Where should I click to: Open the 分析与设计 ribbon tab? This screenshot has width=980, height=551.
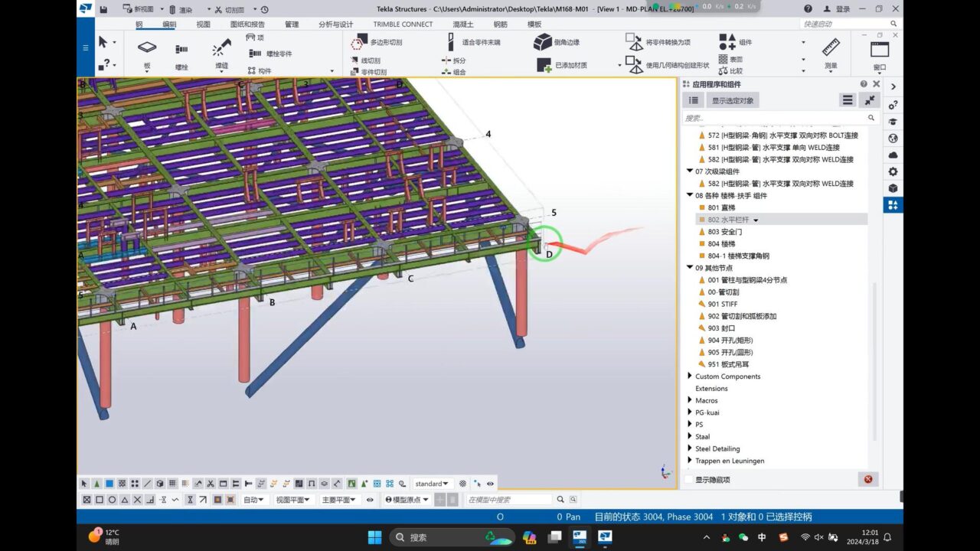pyautogui.click(x=336, y=24)
